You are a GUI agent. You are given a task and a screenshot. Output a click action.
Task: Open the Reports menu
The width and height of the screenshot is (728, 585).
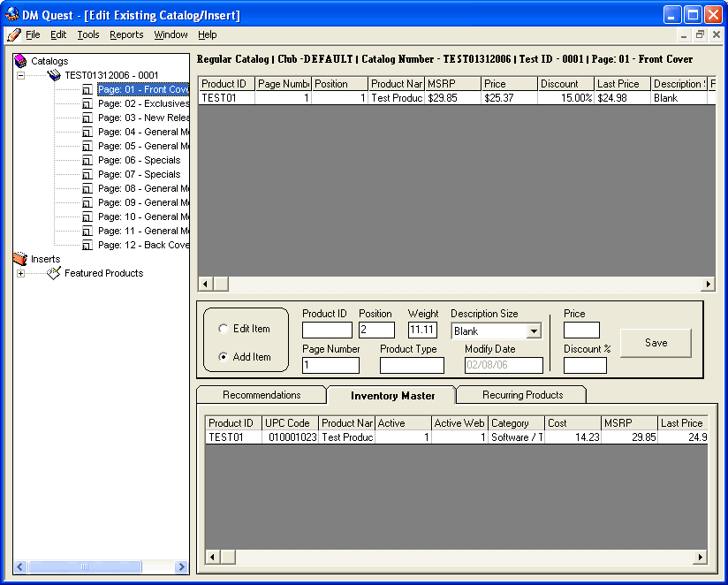point(126,34)
